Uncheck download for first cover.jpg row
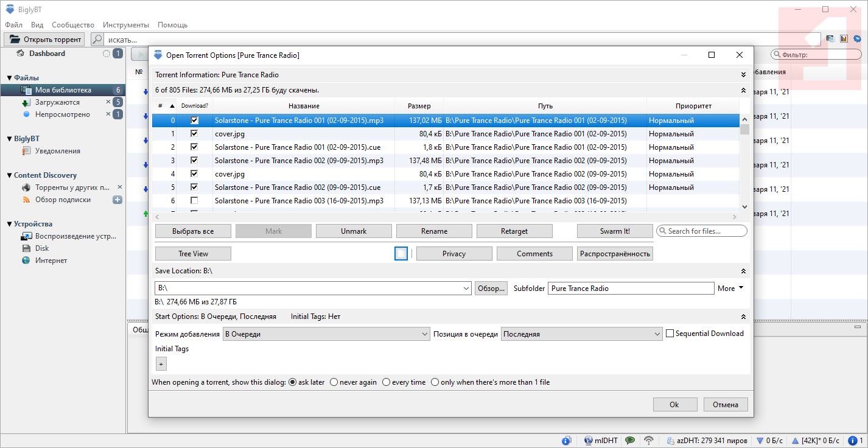 pyautogui.click(x=195, y=134)
